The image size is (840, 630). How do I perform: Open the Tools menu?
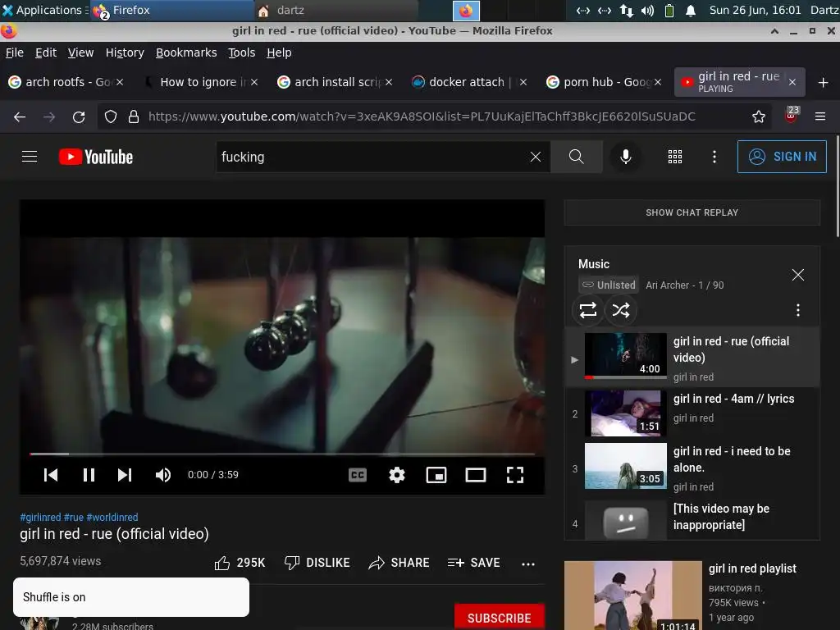(x=242, y=52)
